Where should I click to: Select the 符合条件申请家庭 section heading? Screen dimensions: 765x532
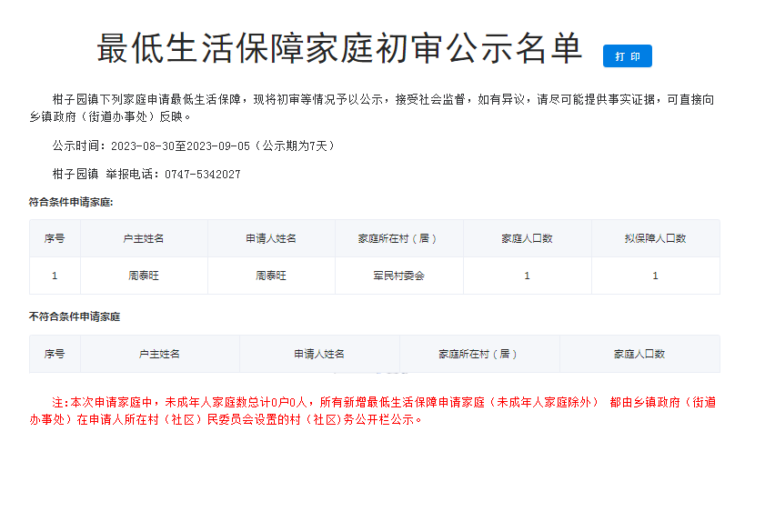pos(71,202)
